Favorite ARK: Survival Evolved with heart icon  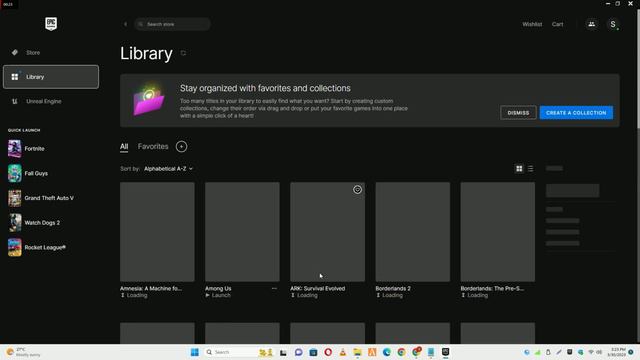(358, 190)
